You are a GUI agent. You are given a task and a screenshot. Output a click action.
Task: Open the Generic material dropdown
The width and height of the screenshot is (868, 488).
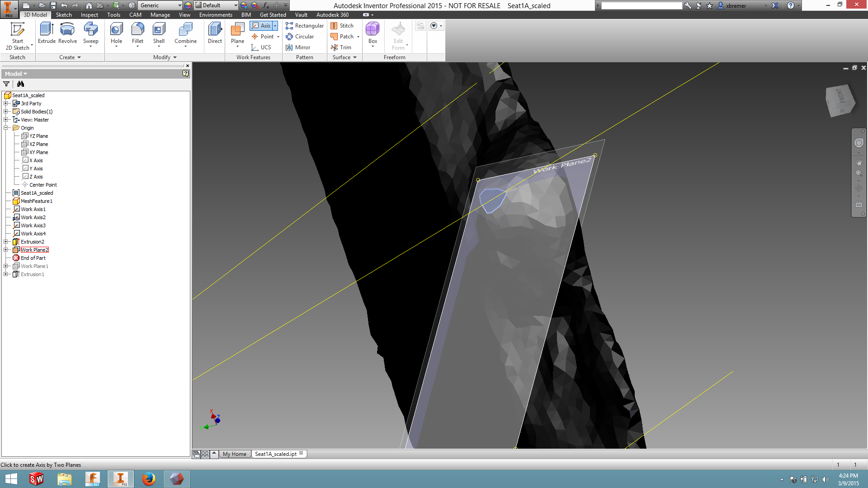click(160, 5)
